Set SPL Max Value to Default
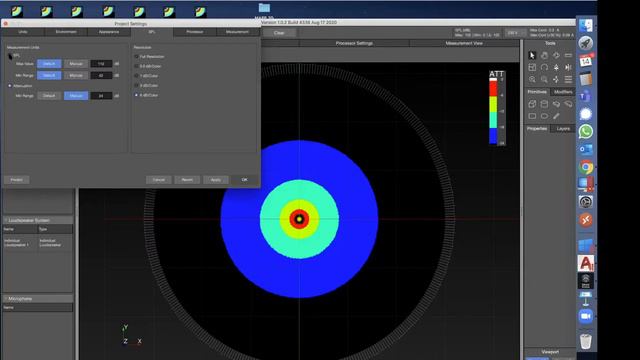This screenshot has width=640, height=360. [x=49, y=64]
